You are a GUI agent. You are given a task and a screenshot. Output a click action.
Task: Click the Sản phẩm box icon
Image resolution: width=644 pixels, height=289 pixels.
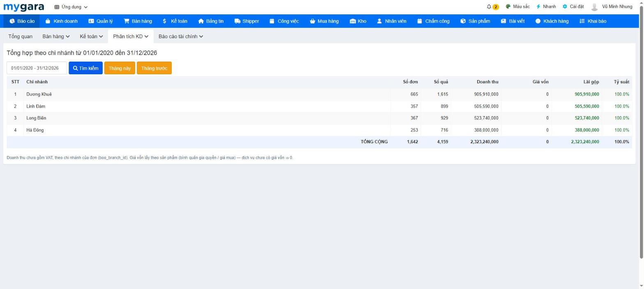coord(463,21)
